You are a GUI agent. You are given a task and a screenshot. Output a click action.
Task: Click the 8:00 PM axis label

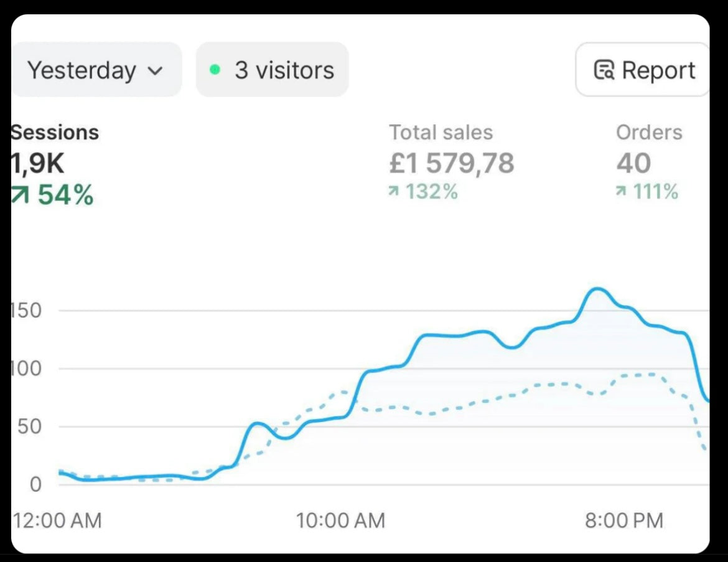623,520
